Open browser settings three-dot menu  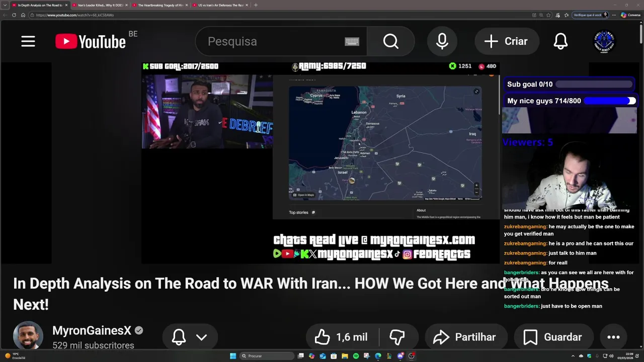614,15
